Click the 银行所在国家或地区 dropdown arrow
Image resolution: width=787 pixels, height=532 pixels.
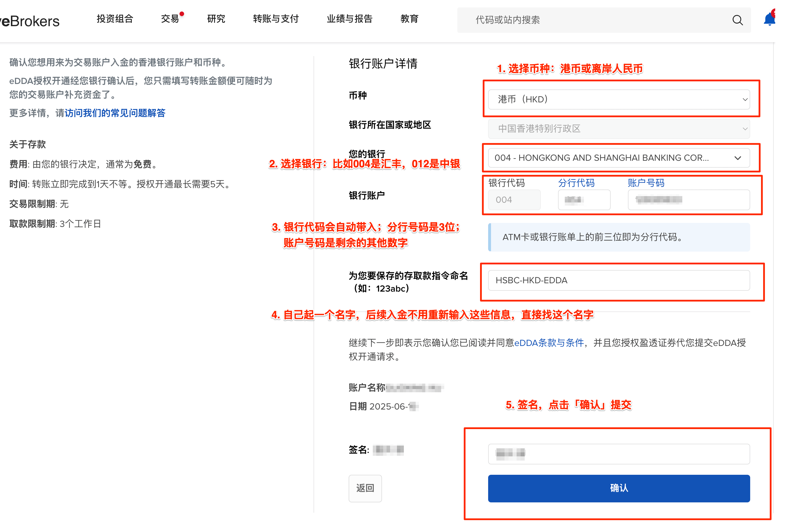(x=745, y=129)
